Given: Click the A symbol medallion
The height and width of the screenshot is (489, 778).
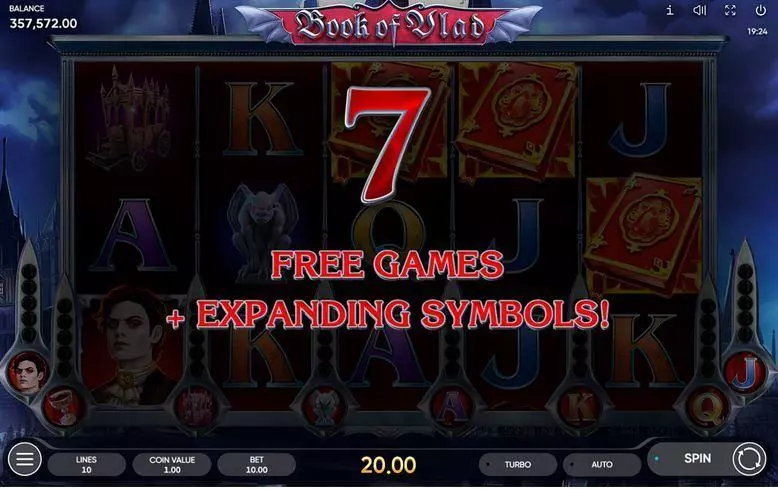Looking at the screenshot, I should coord(452,407).
